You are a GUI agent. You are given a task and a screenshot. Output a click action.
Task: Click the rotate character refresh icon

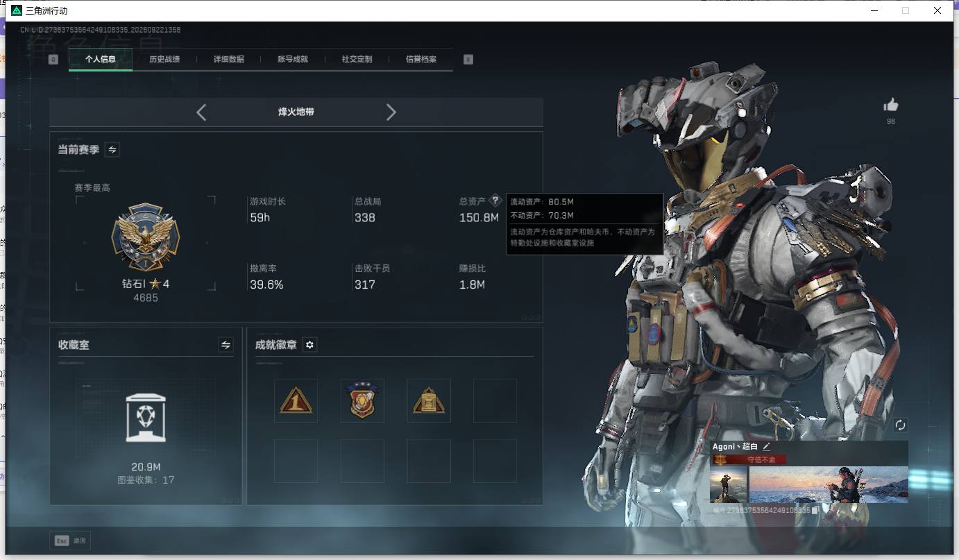coord(901,425)
